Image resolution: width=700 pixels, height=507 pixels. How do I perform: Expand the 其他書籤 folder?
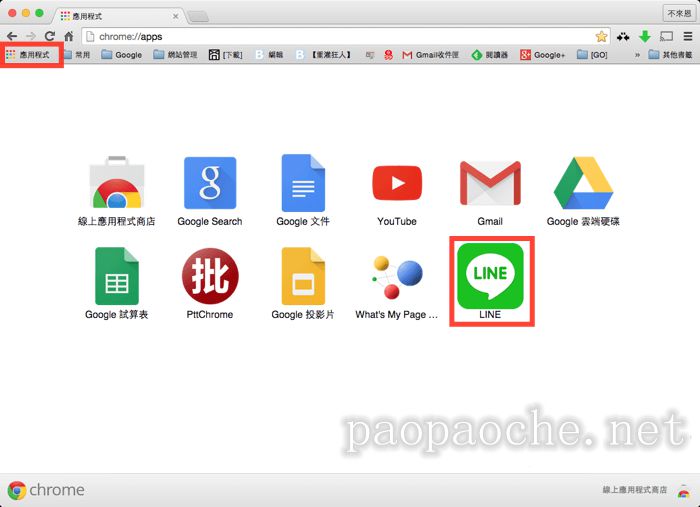671,54
